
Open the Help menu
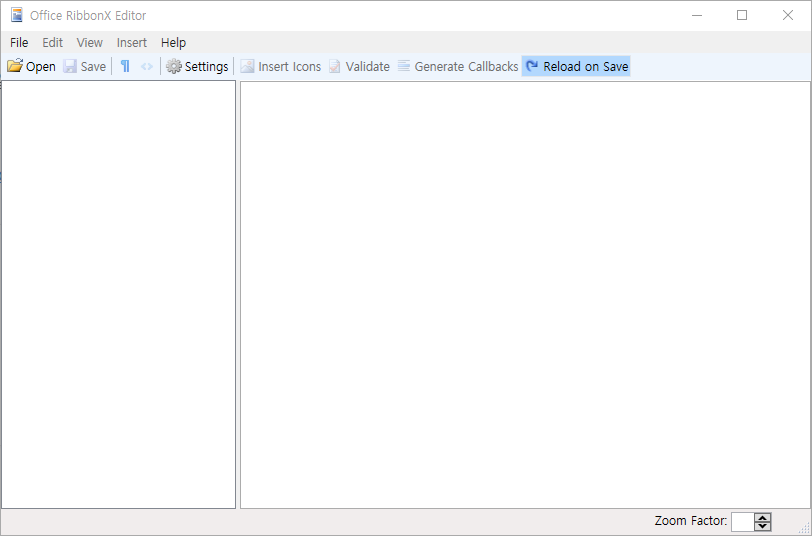tap(173, 42)
